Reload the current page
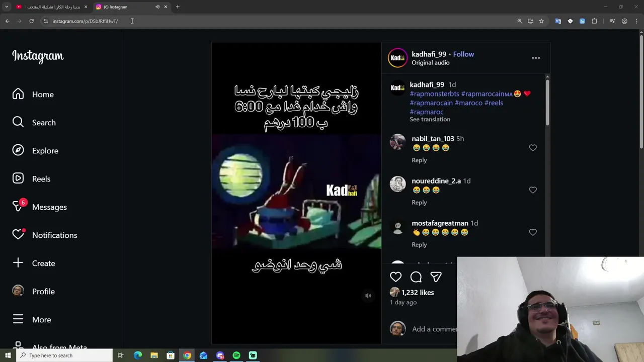Image resolution: width=644 pixels, height=362 pixels. 31,21
